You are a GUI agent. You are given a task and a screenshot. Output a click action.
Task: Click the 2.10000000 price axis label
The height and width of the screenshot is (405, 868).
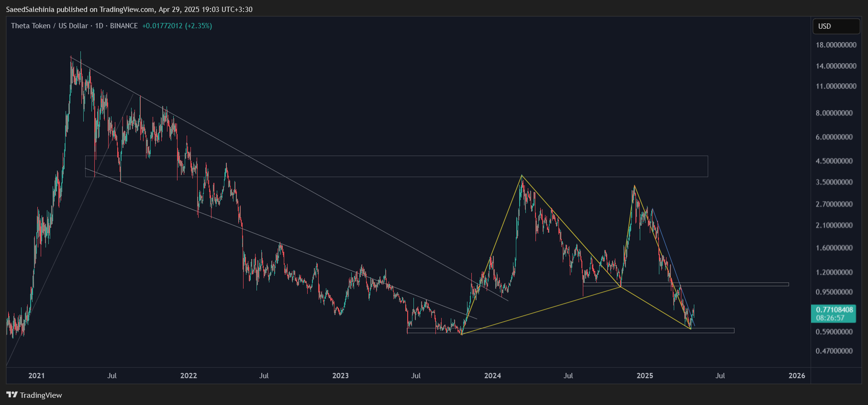pyautogui.click(x=834, y=225)
